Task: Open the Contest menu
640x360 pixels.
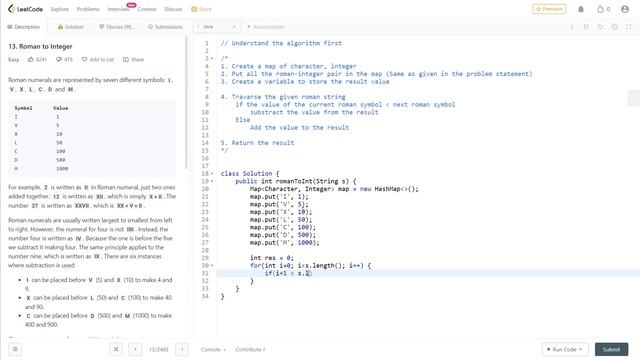Action: pos(147,9)
